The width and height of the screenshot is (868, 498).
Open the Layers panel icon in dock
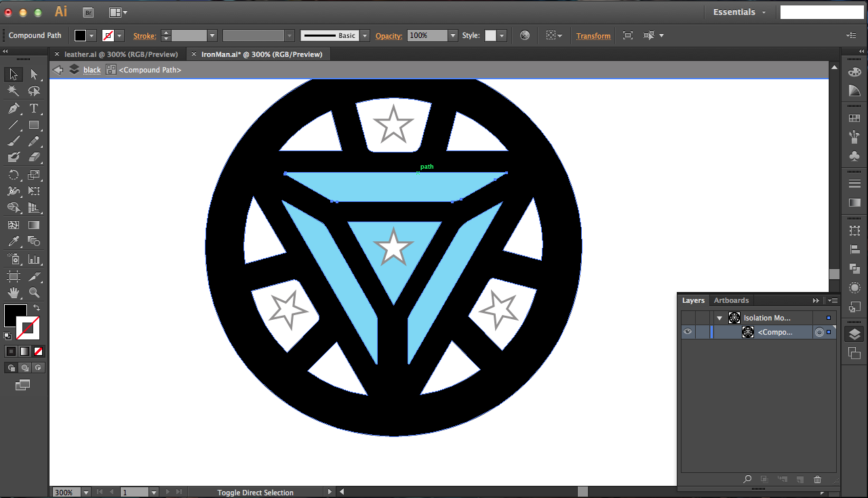(854, 333)
